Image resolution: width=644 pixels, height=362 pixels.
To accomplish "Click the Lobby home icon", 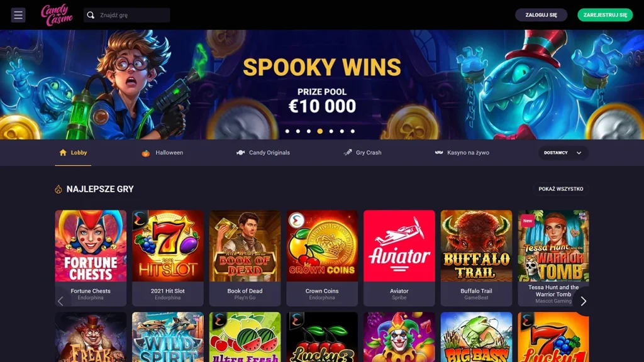I will 63,153.
